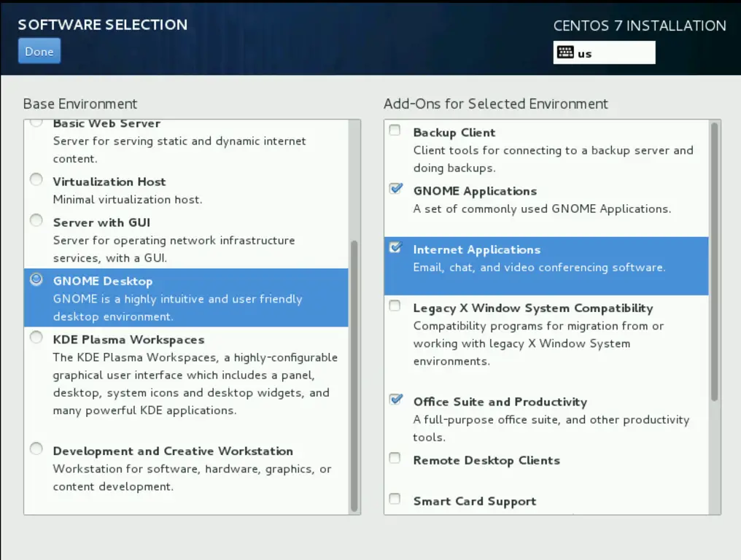Enable the Backup Client checkbox
The width and height of the screenshot is (741, 560).
[x=395, y=130]
